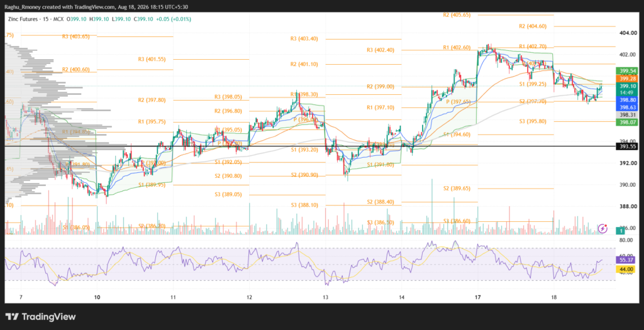The image size is (644, 330).
Task: Click the RSI value label 55.37
Action: click(x=627, y=260)
